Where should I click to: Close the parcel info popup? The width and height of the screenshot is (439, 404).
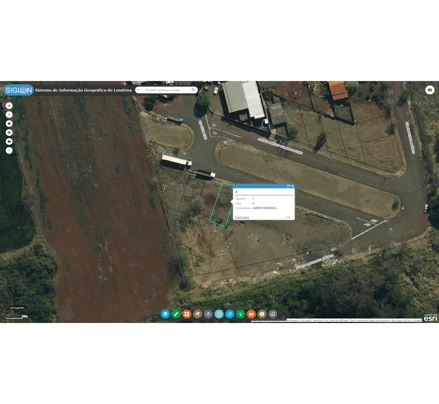click(x=292, y=186)
